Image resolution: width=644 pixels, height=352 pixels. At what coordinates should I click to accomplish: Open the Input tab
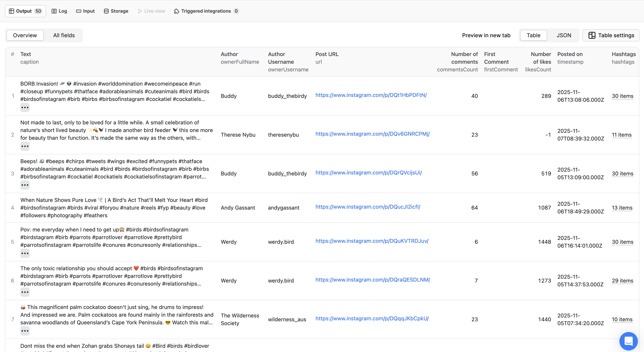[85, 11]
